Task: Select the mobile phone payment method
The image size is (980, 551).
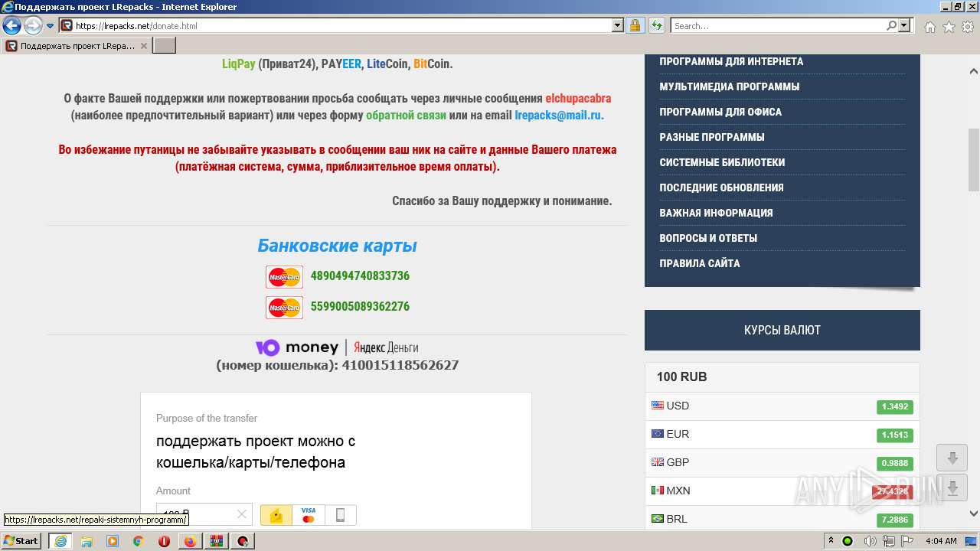Action: point(341,515)
